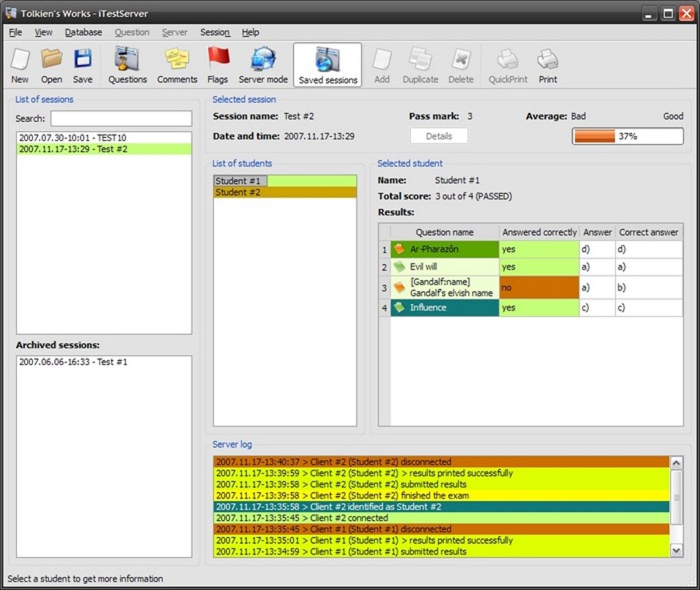Open a database with the Open icon
700x590 pixels.
pos(51,65)
